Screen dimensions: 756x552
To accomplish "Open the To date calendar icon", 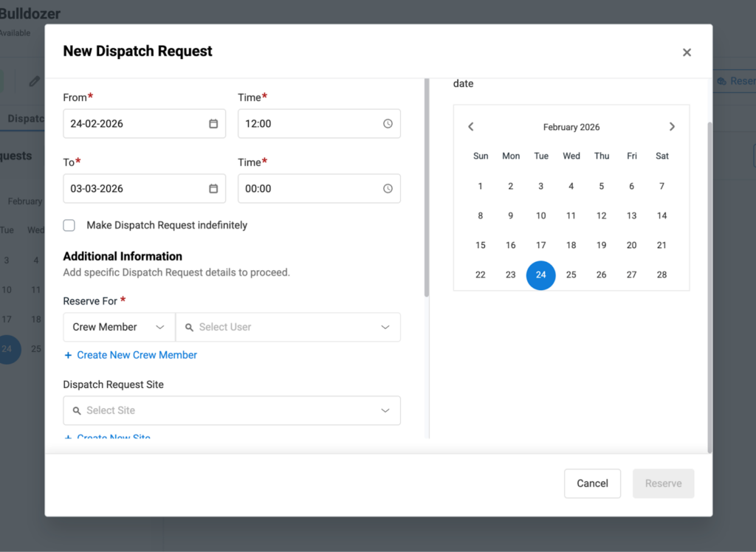I will pos(213,189).
